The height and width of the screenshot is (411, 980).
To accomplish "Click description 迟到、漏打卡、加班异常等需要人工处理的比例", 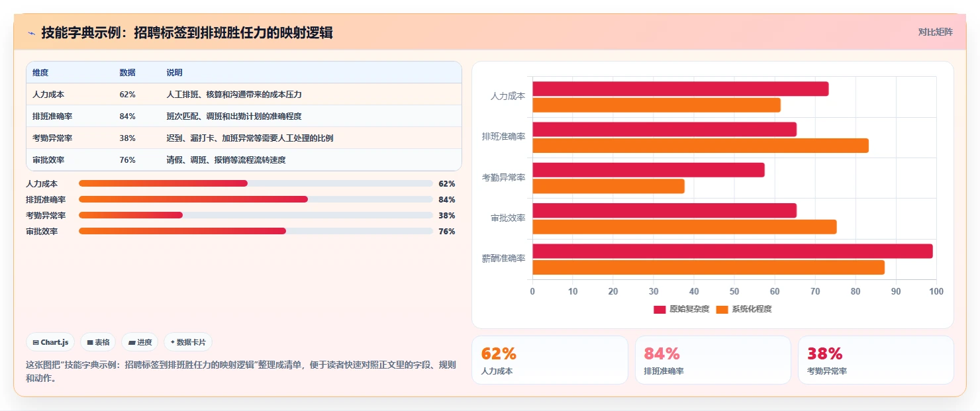I will pos(250,138).
